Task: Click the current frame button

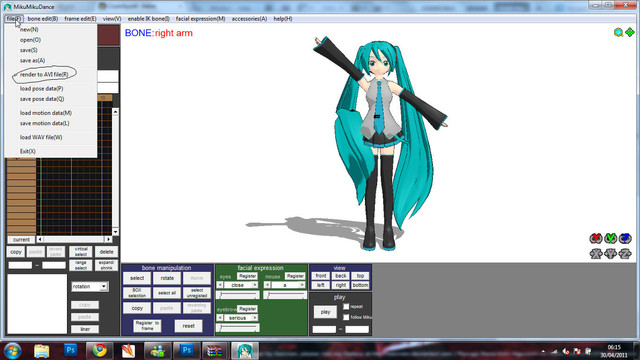Action: (x=21, y=240)
